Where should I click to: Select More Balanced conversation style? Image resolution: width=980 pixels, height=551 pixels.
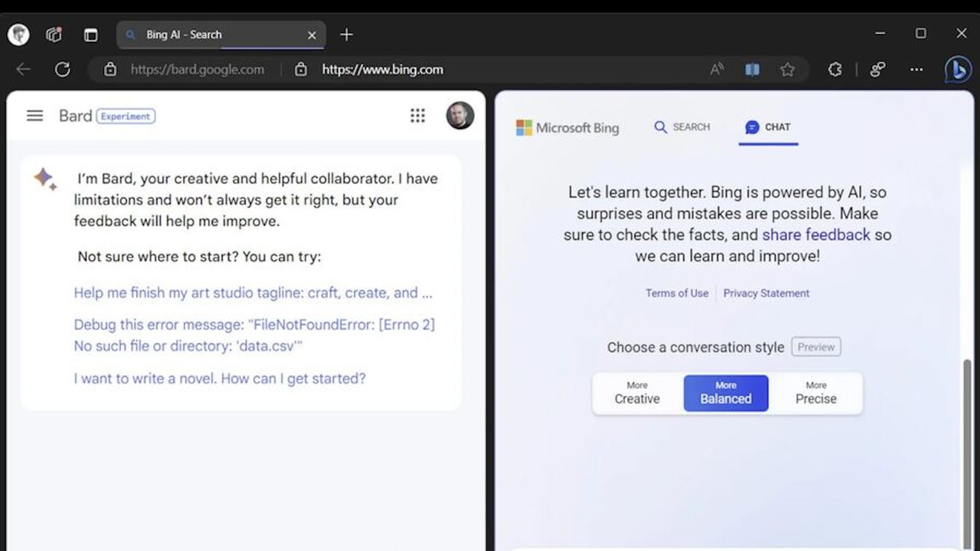click(726, 393)
